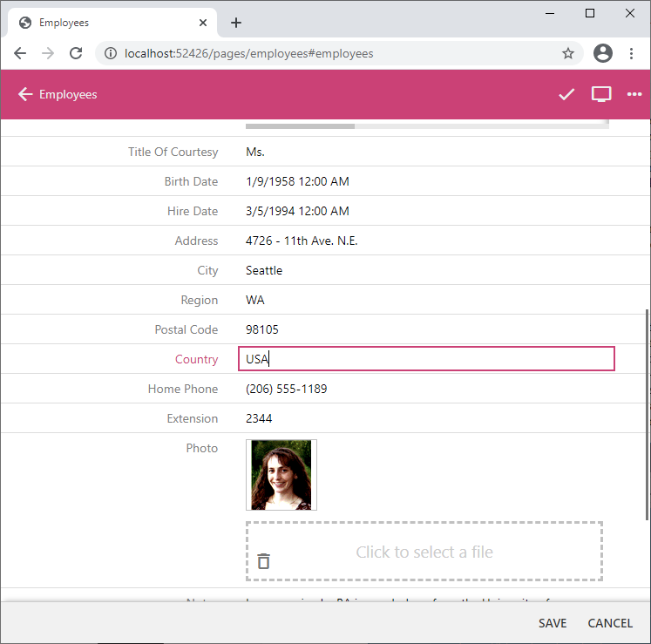Click the City value Seattle
This screenshot has height=644, width=651.
(264, 270)
